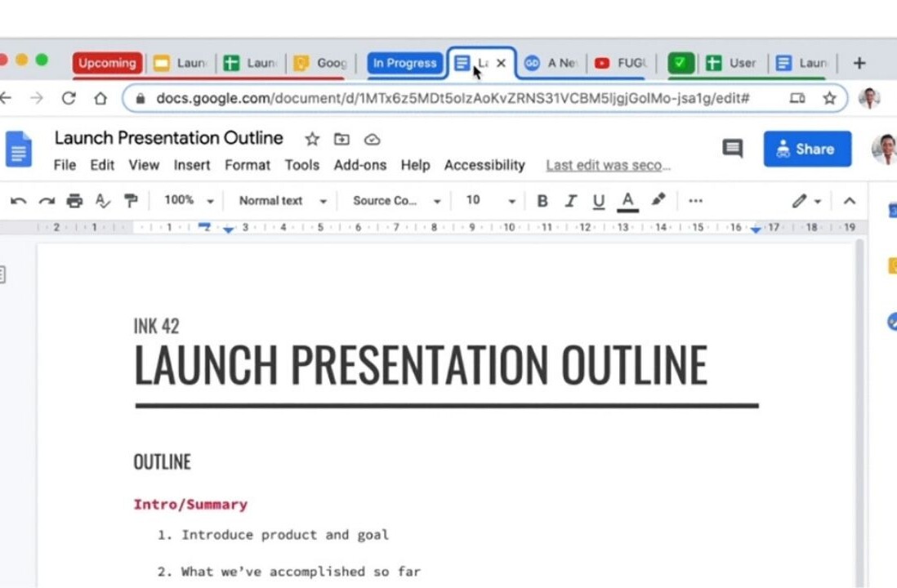Screen dimensions: 897x588
Task: Open the text color picker (A icon)
Action: tap(627, 201)
